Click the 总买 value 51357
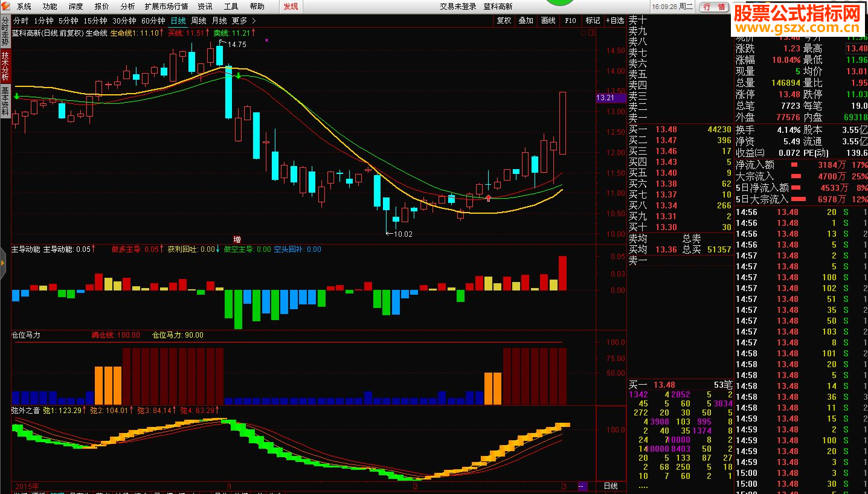 click(x=719, y=249)
